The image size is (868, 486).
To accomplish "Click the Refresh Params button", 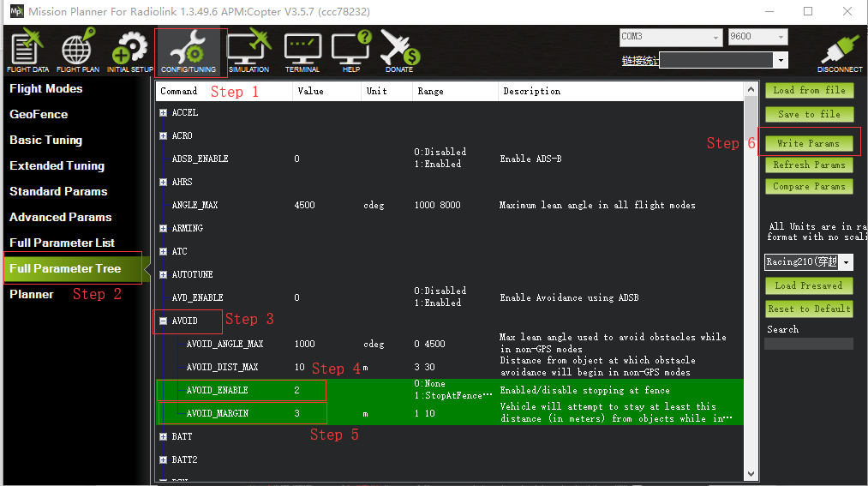I will click(808, 165).
